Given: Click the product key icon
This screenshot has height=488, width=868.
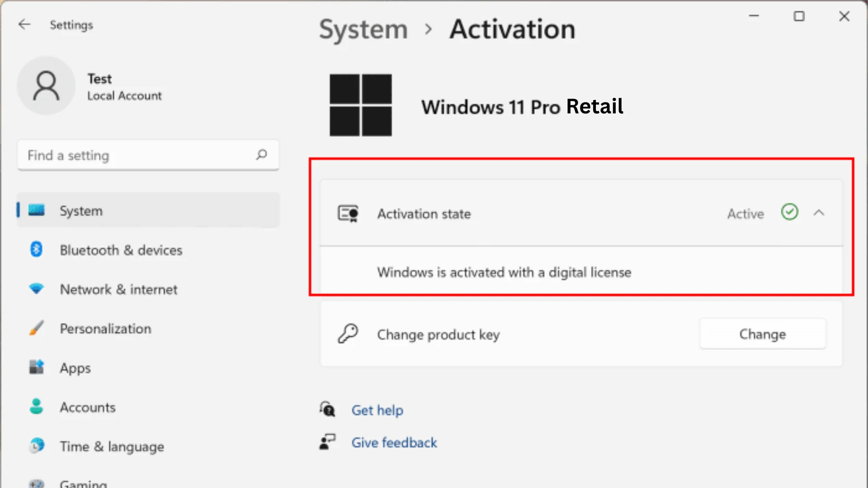Looking at the screenshot, I should pyautogui.click(x=348, y=334).
